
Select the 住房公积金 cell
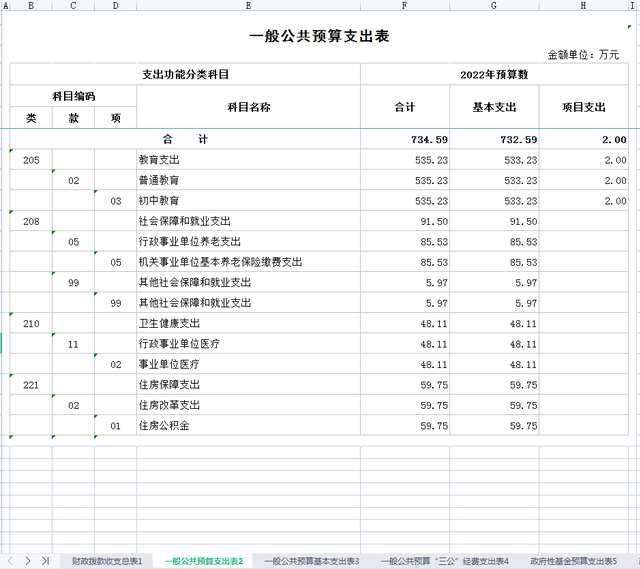coord(248,426)
